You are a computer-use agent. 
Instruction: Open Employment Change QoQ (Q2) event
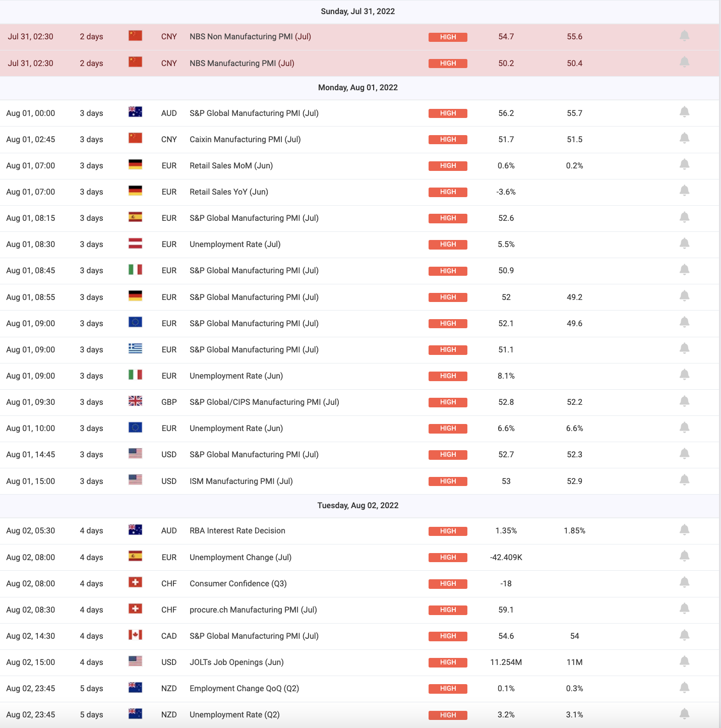[x=244, y=689]
